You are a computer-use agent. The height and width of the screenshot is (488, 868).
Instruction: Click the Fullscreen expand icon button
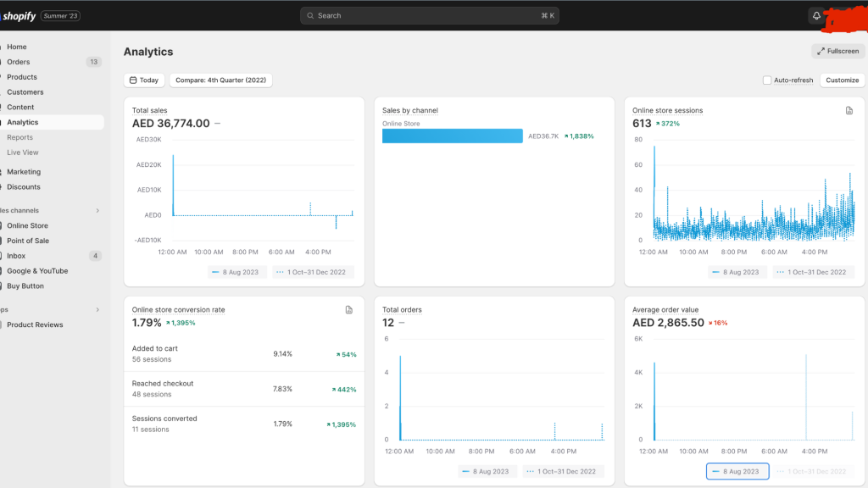click(821, 52)
